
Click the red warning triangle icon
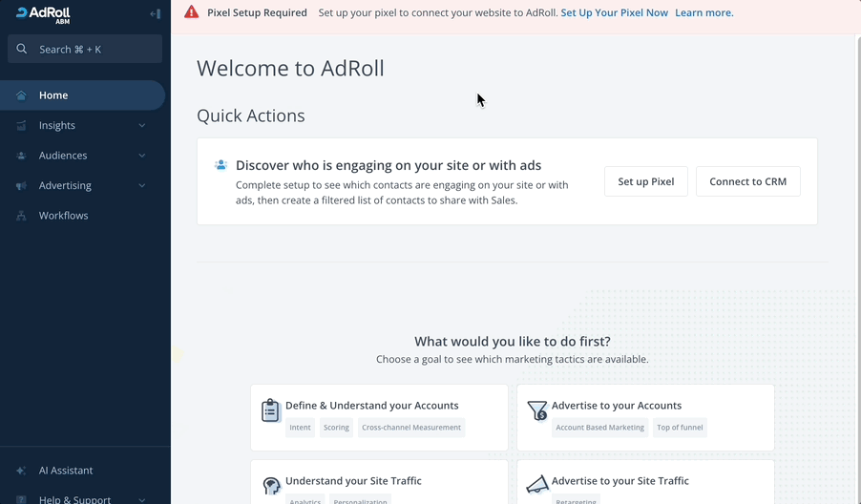click(x=192, y=13)
